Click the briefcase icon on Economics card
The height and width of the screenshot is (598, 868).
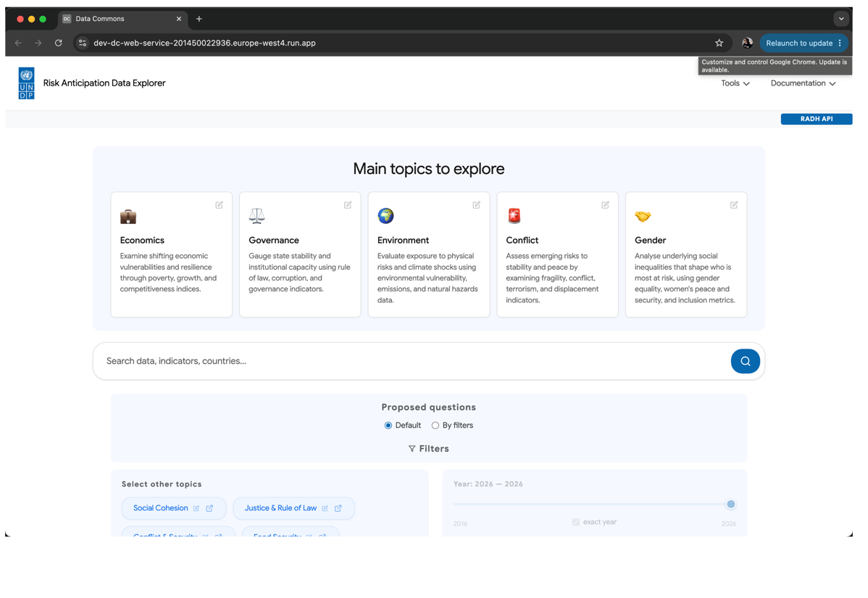click(x=128, y=217)
